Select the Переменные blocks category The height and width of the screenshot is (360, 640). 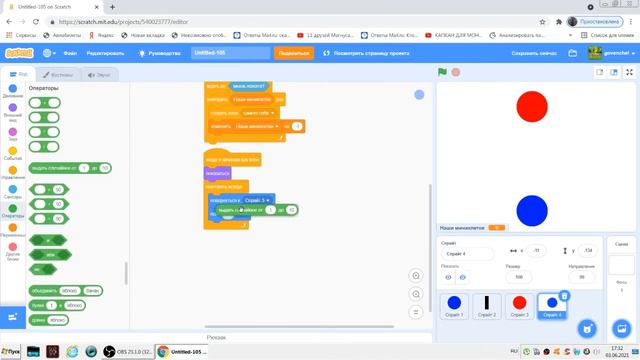point(13,230)
